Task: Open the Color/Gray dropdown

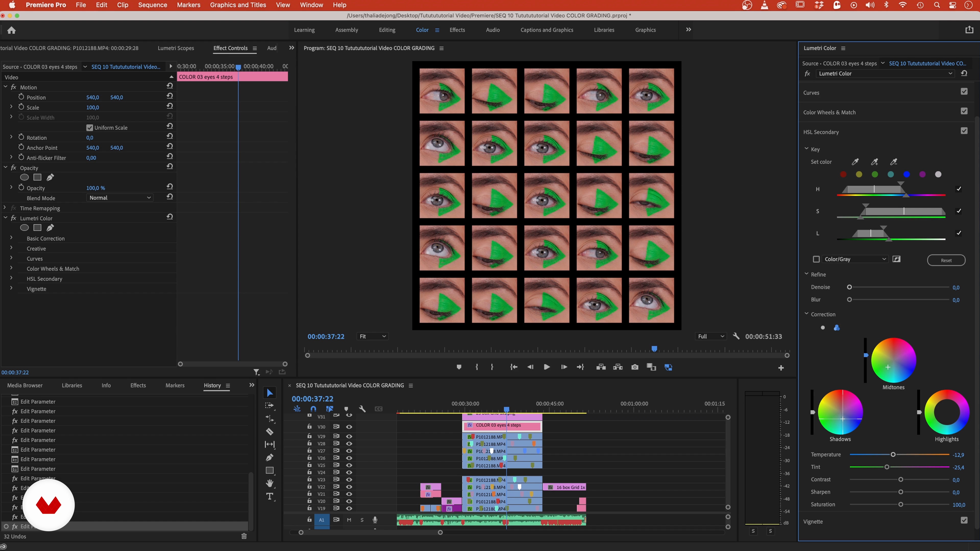Action: pyautogui.click(x=855, y=259)
